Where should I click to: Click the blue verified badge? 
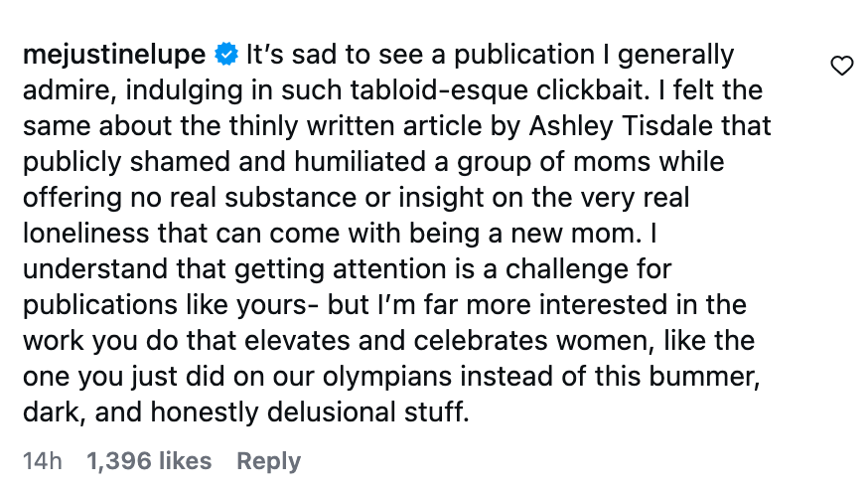[226, 54]
